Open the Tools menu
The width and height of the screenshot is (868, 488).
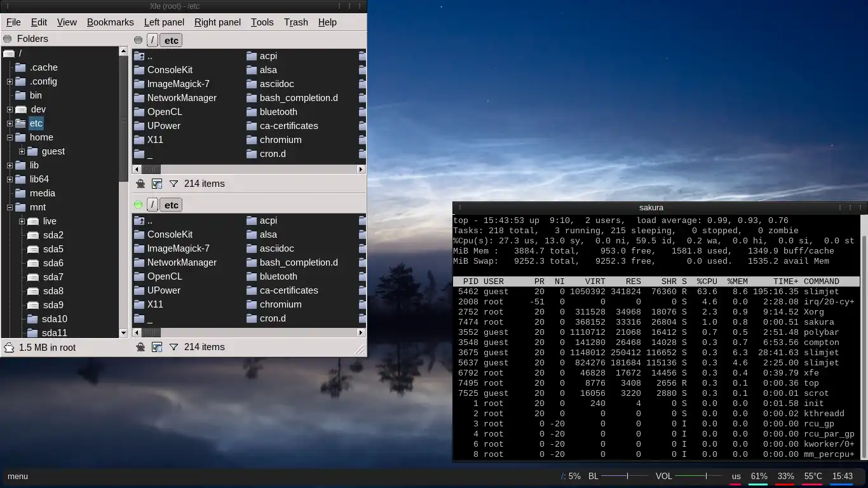point(262,22)
